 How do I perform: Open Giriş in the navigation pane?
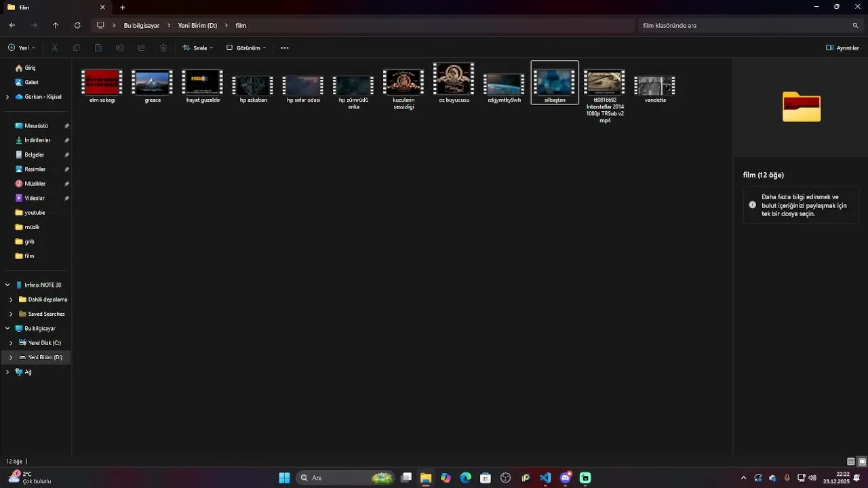[x=30, y=68]
